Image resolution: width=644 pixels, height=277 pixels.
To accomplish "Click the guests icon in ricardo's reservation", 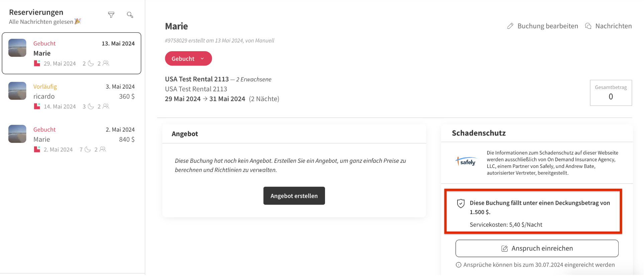I will [105, 106].
